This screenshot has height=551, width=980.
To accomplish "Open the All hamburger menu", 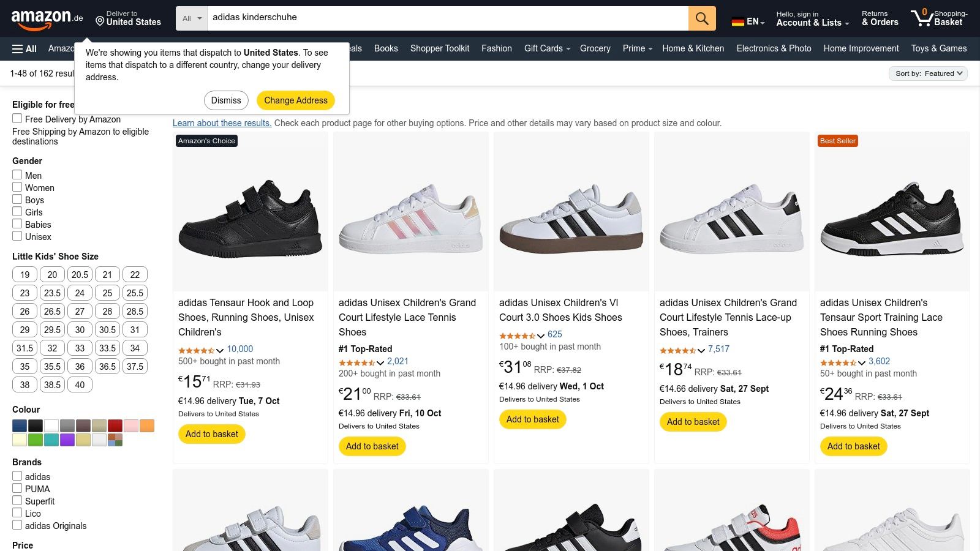I will [24, 49].
